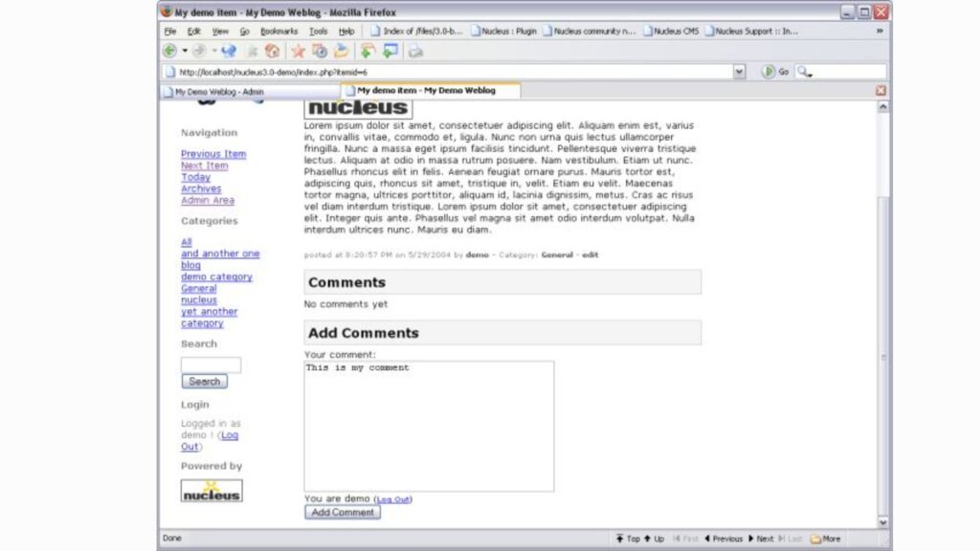Open the 'Nucleus community n...' bookmark
Viewport: 980px width, 551px height.
(x=590, y=31)
